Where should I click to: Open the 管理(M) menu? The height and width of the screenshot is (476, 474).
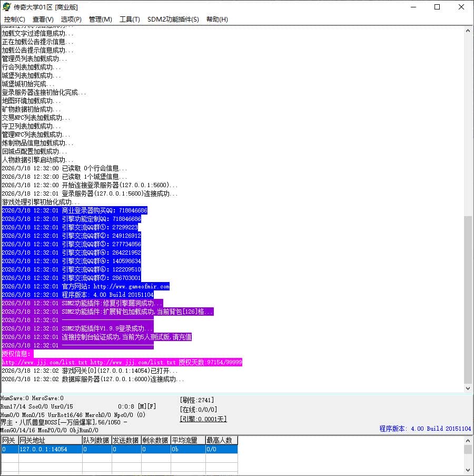pos(101,20)
